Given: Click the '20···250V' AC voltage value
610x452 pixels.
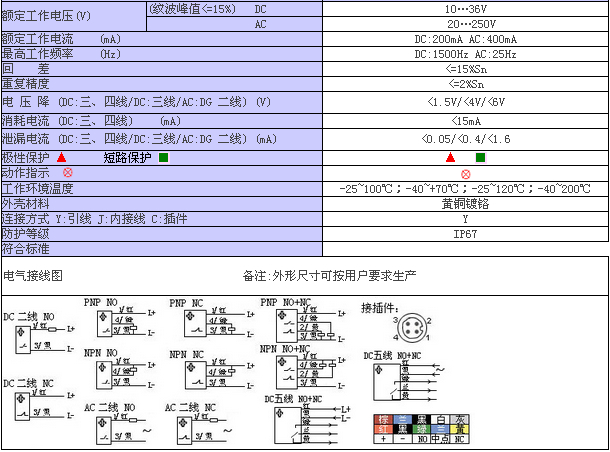Looking at the screenshot, I should (472, 24).
